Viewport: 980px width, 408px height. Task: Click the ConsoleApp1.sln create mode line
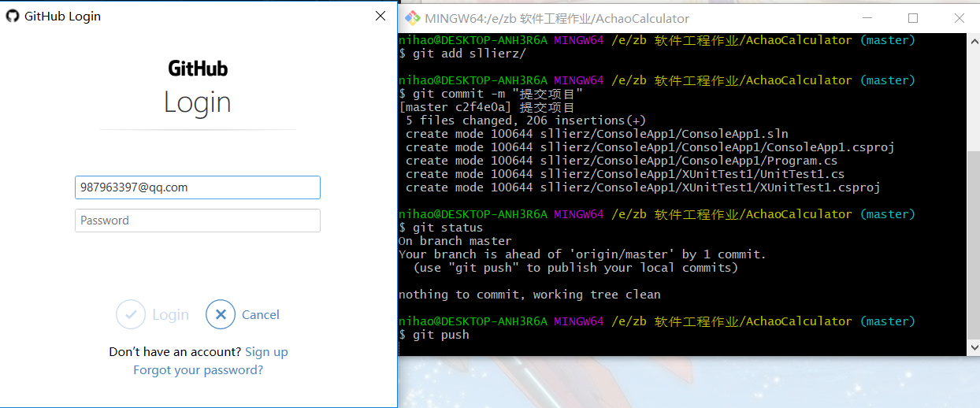pos(597,134)
